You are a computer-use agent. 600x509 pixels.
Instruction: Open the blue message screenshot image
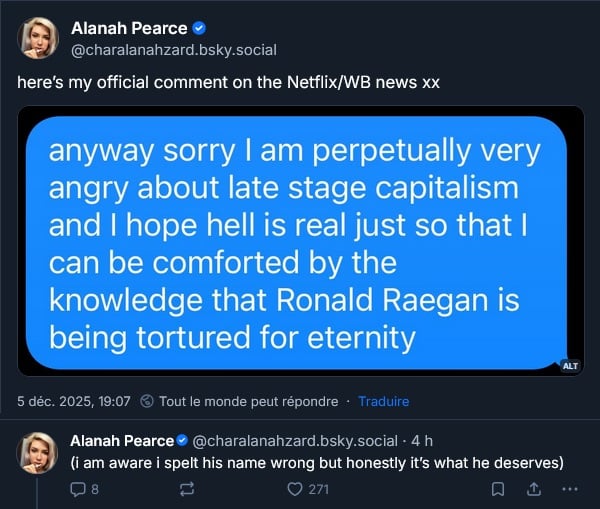click(300, 240)
